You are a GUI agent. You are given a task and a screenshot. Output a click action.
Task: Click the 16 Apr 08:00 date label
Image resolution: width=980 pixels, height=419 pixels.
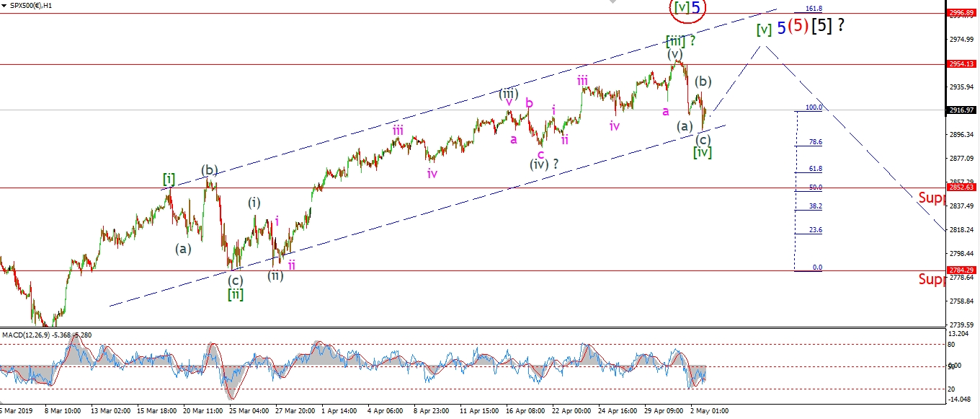(525, 411)
